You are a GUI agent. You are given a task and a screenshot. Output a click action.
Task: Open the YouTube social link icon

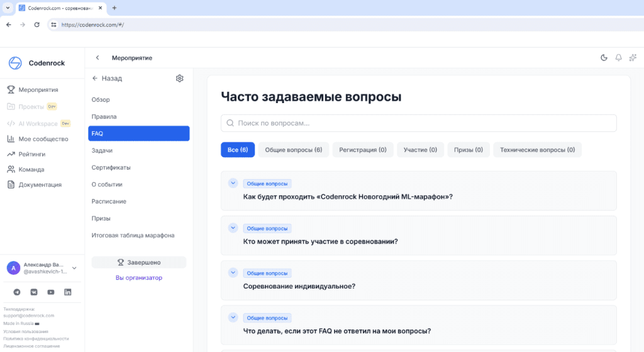click(51, 292)
